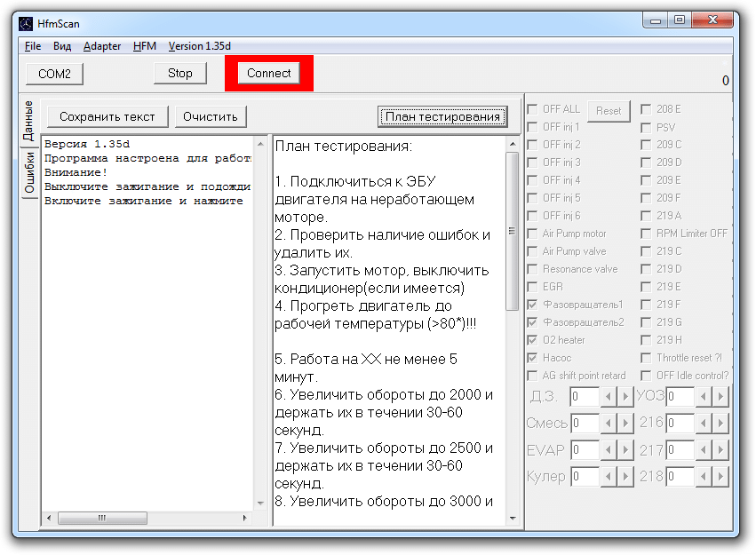Switch to the Ошибки vertical tab
This screenshot has height=555, width=756.
click(x=29, y=172)
